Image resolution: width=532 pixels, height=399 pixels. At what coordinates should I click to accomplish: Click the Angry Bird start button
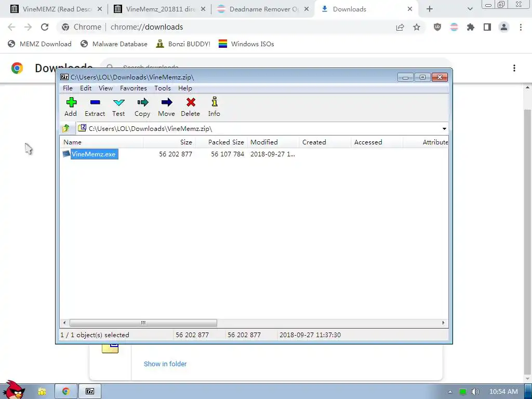[x=13, y=391]
